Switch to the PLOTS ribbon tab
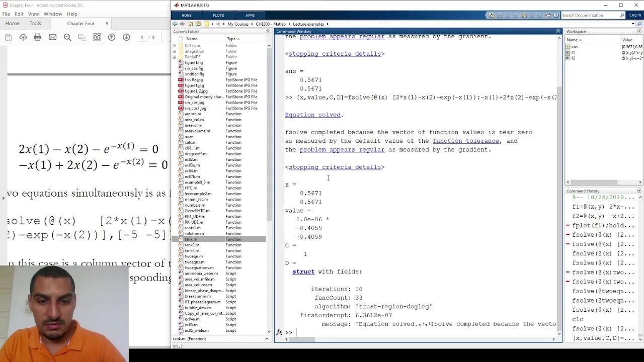The height and width of the screenshot is (362, 644). (x=218, y=16)
